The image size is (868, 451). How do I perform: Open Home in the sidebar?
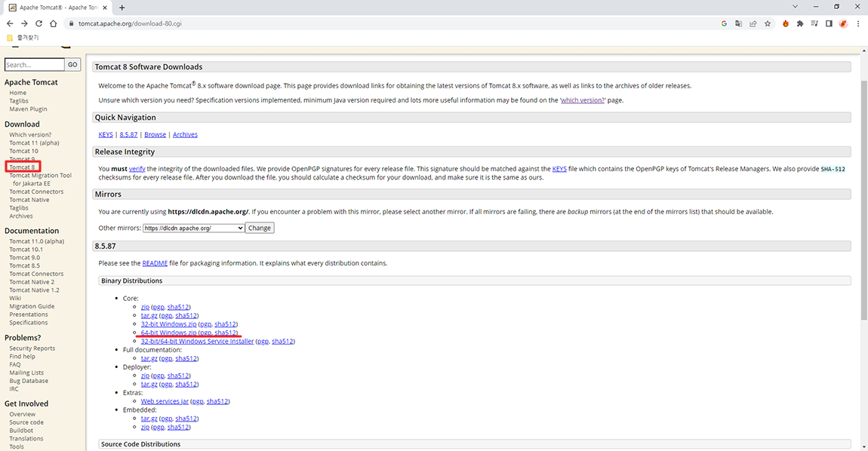(17, 93)
